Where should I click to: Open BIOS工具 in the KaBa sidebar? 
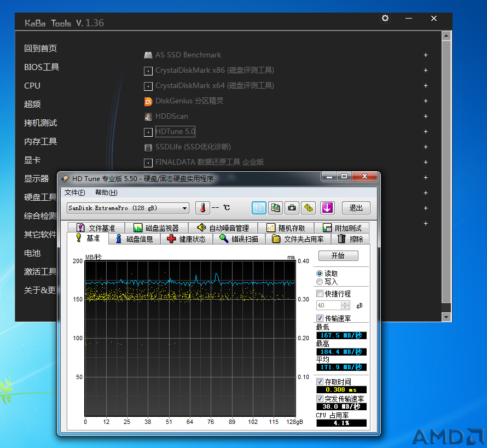[42, 67]
